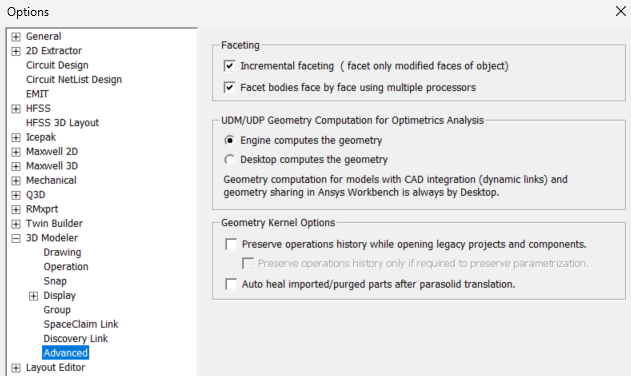Uncheck the Incremental faceting checkbox
The height and width of the screenshot is (376, 631).
point(229,66)
